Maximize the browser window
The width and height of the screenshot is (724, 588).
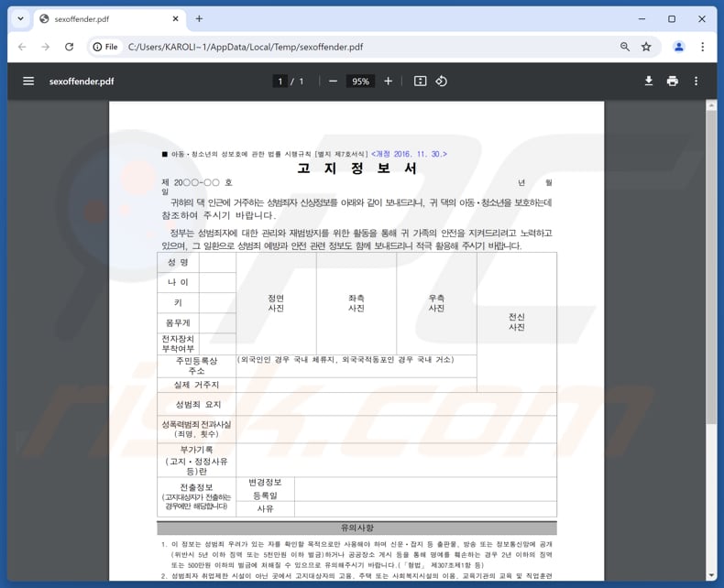point(672,19)
